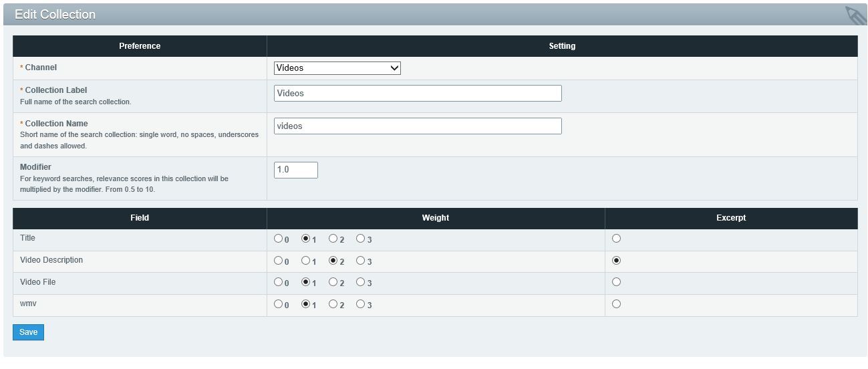Image resolution: width=868 pixels, height=369 pixels.
Task: Set Video File weight to 2
Action: [333, 283]
